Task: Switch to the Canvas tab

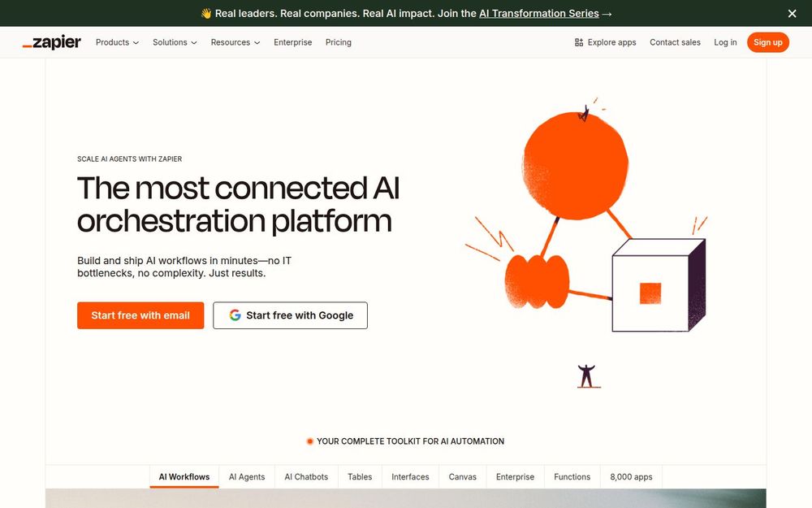Action: (x=462, y=476)
